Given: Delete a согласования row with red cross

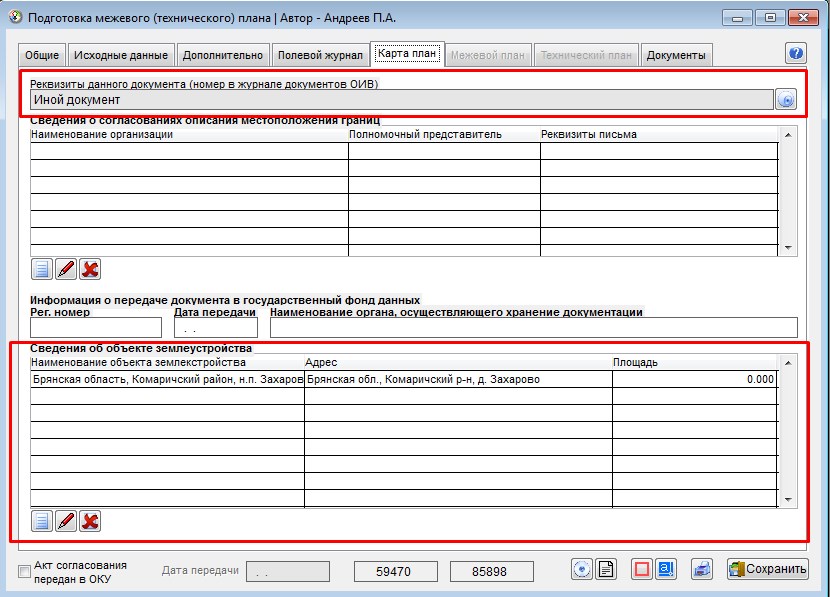Looking at the screenshot, I should tap(90, 269).
